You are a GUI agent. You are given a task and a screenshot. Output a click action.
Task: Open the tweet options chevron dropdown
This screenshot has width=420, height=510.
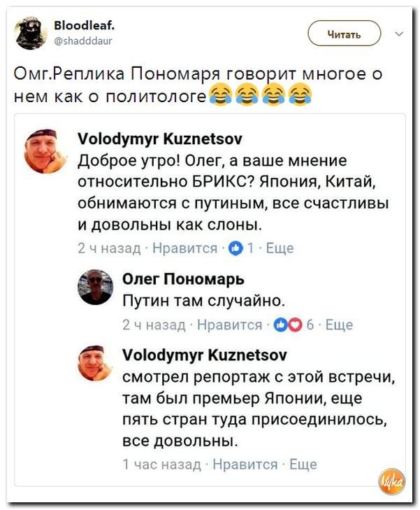pos(399,32)
